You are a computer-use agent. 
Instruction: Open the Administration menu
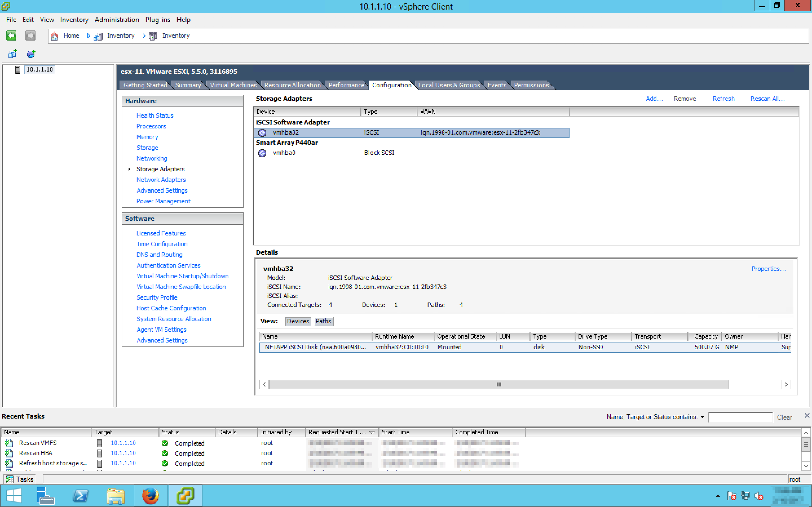tap(117, 20)
